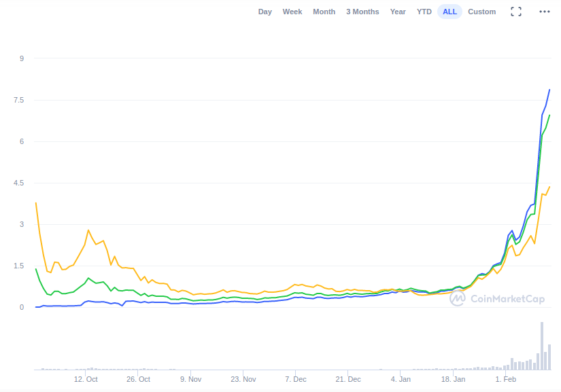This screenshot has height=392, width=561.
Task: Click the 4. Jan axis label
Action: 401,379
